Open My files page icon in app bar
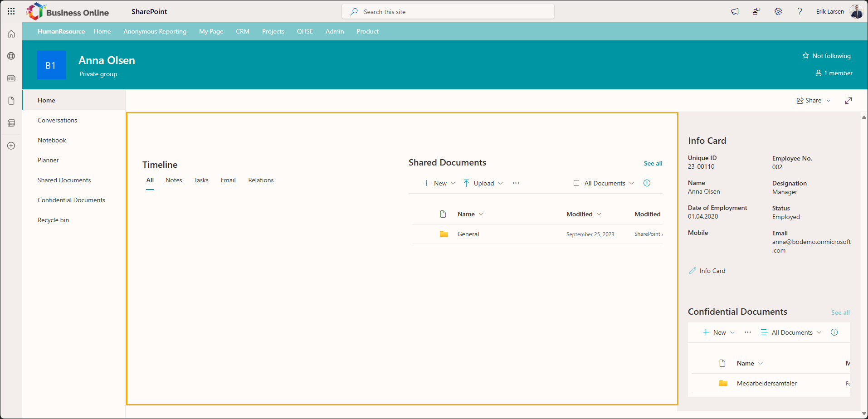This screenshot has width=868, height=419. pos(11,101)
